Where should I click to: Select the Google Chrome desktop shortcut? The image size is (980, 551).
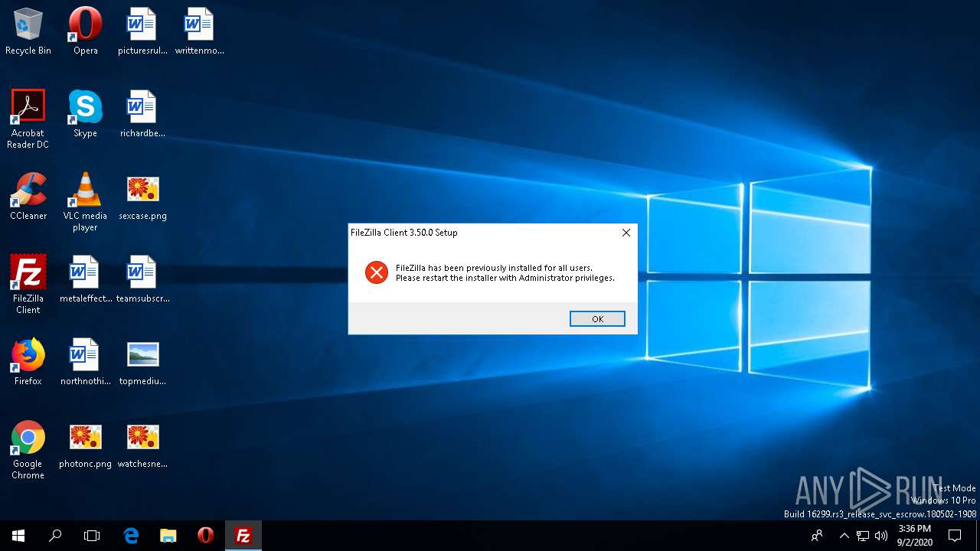(x=28, y=450)
